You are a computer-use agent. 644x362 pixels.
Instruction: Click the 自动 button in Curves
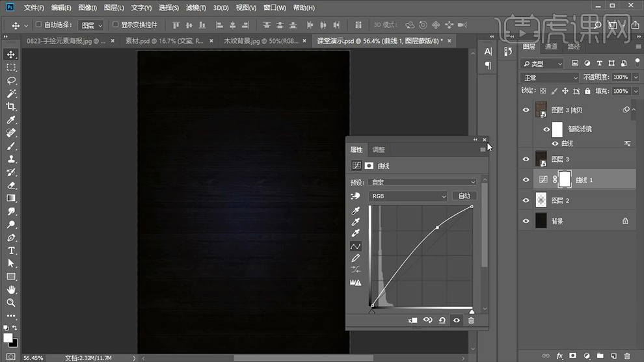click(x=464, y=196)
